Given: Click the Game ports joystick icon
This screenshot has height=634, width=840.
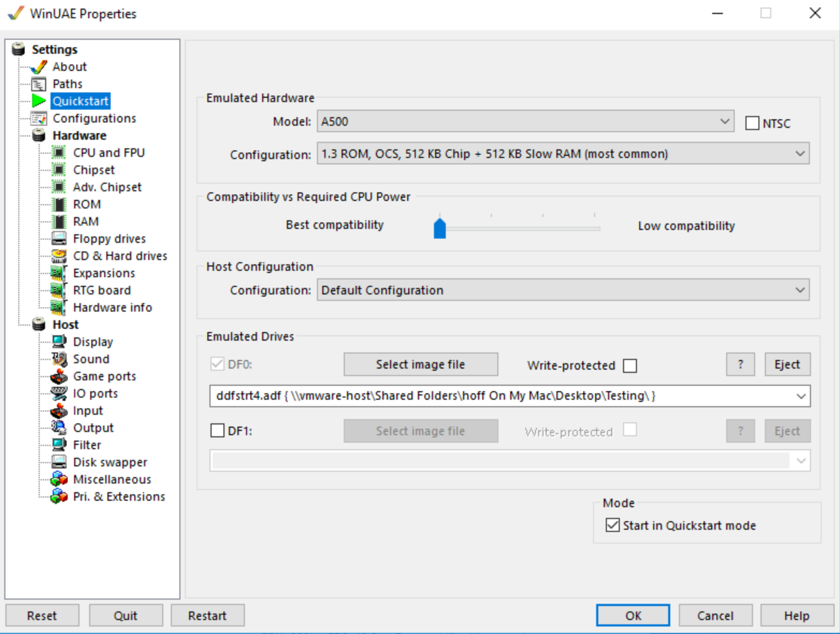Looking at the screenshot, I should click(59, 376).
